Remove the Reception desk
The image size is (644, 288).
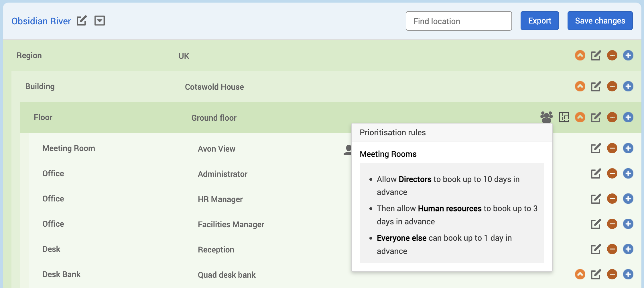click(x=612, y=249)
